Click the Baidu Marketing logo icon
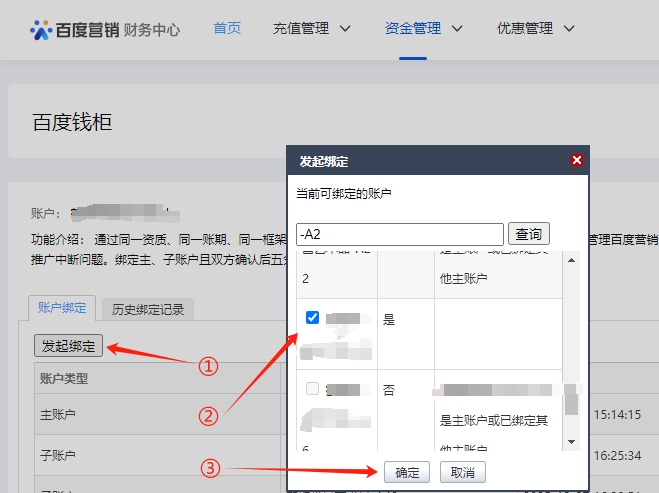Screen dimensions: 659x493 [42, 30]
